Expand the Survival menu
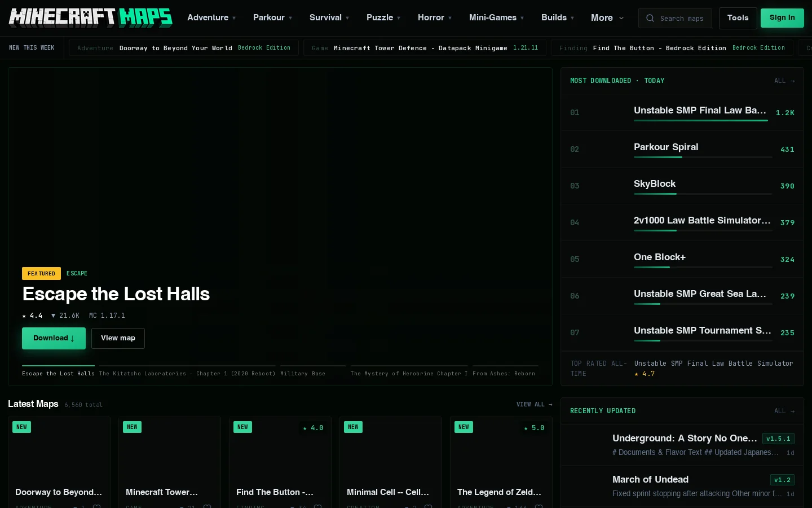Image resolution: width=812 pixels, height=508 pixels. (329, 17)
